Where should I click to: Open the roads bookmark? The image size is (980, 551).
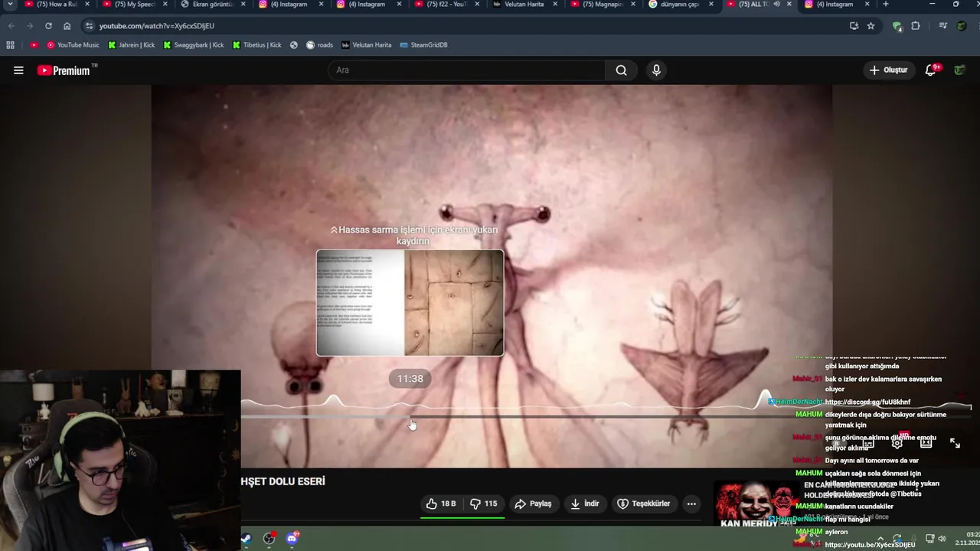tap(320, 45)
